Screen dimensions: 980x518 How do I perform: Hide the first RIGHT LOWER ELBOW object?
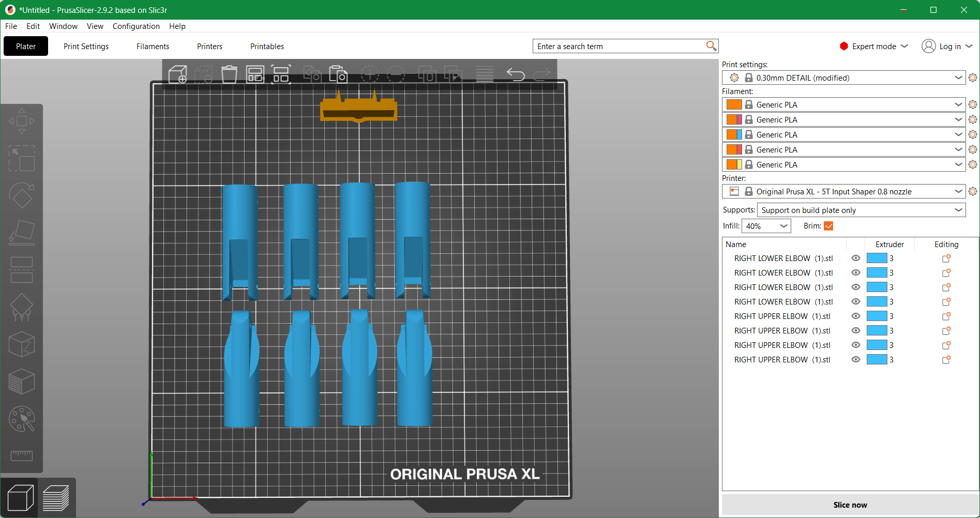coord(856,258)
